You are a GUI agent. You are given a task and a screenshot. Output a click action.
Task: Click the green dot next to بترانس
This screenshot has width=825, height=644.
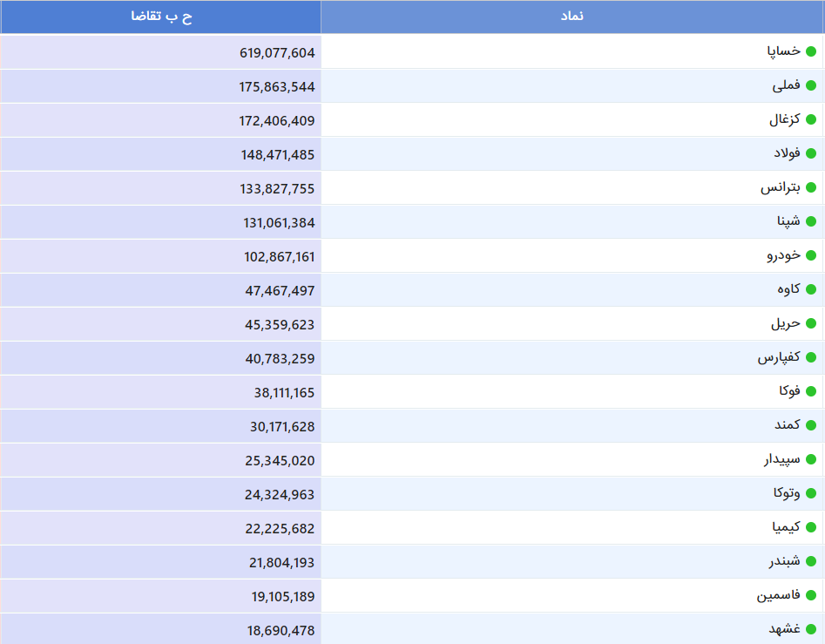pos(810,187)
